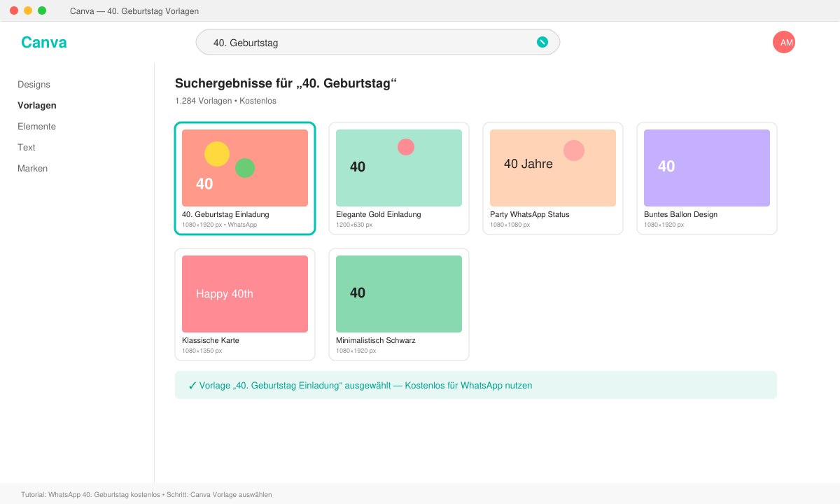Open the AM user avatar
The height and width of the screenshot is (504, 840).
[x=784, y=42]
